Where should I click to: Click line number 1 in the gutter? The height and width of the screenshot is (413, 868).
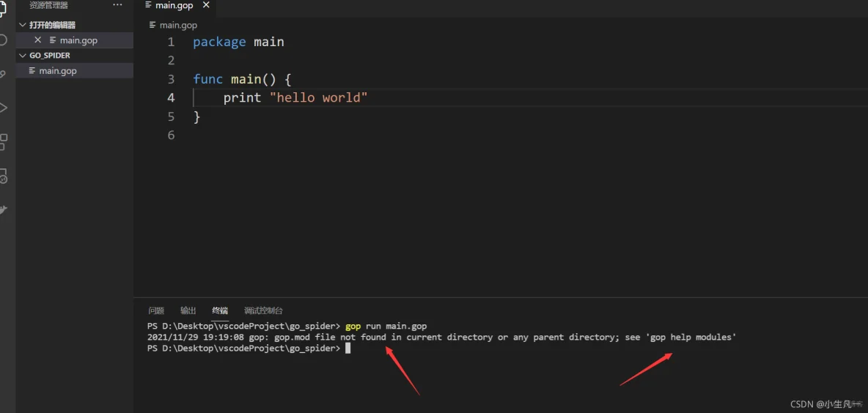171,42
